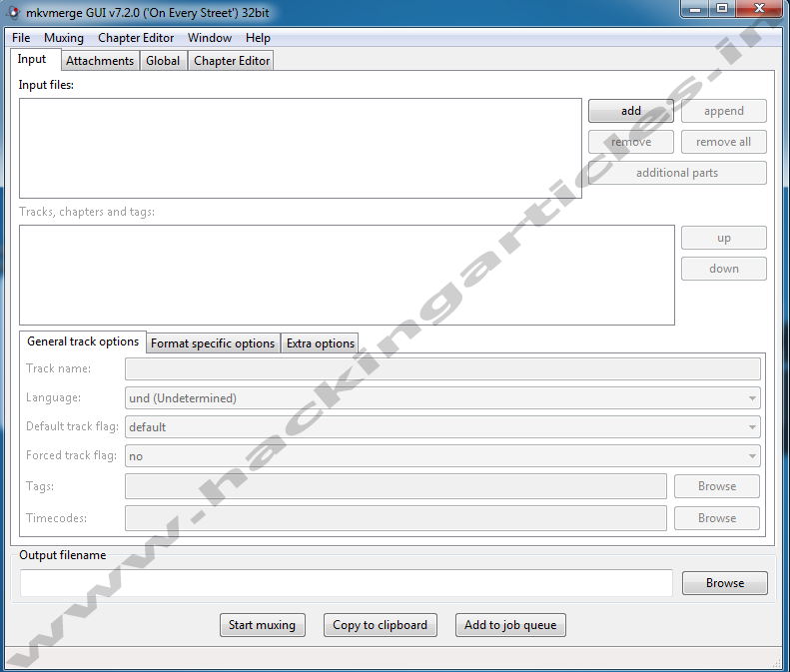Open the Default track flag dropdown
The width and height of the screenshot is (790, 672).
[x=442, y=427]
